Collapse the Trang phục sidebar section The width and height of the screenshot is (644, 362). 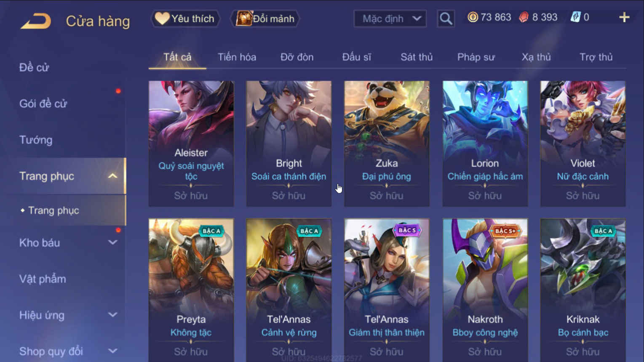click(112, 176)
